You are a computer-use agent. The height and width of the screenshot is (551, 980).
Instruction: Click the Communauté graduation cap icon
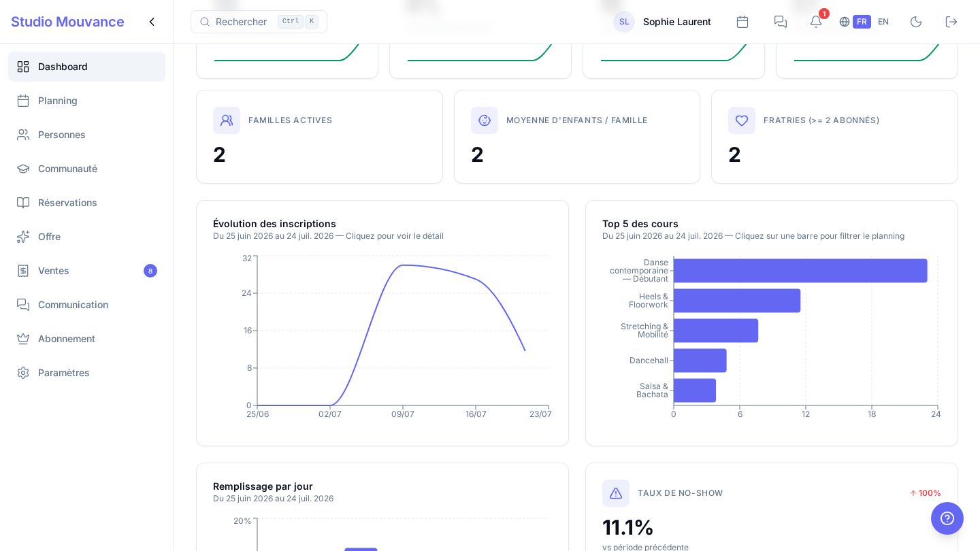(23, 169)
